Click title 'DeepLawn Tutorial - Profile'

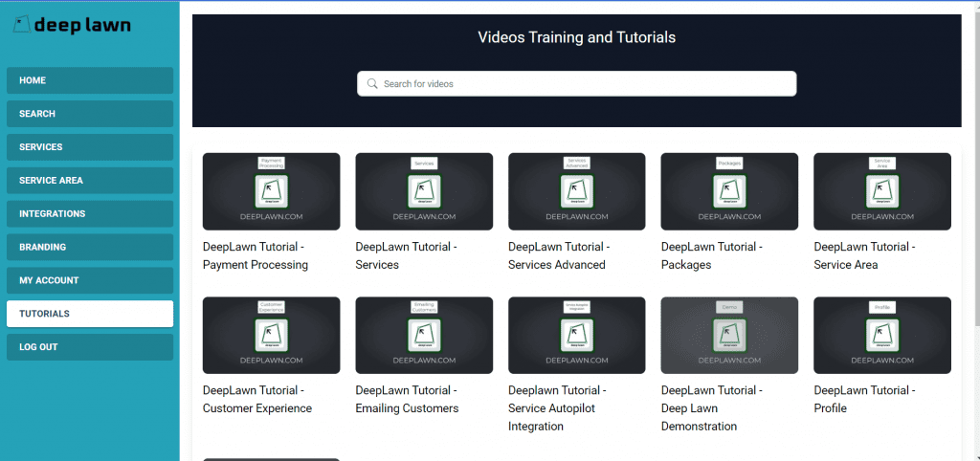(x=865, y=400)
